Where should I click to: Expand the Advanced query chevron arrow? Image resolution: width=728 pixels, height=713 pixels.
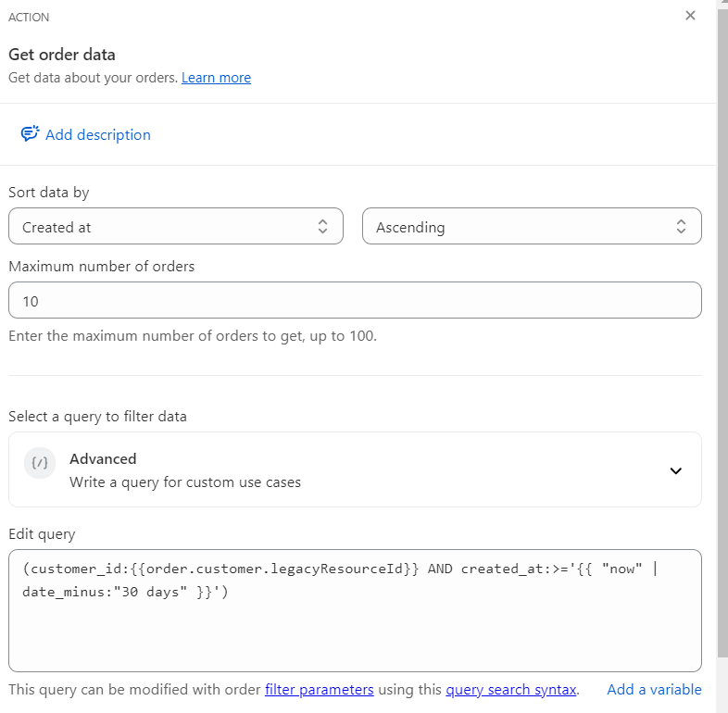point(675,470)
